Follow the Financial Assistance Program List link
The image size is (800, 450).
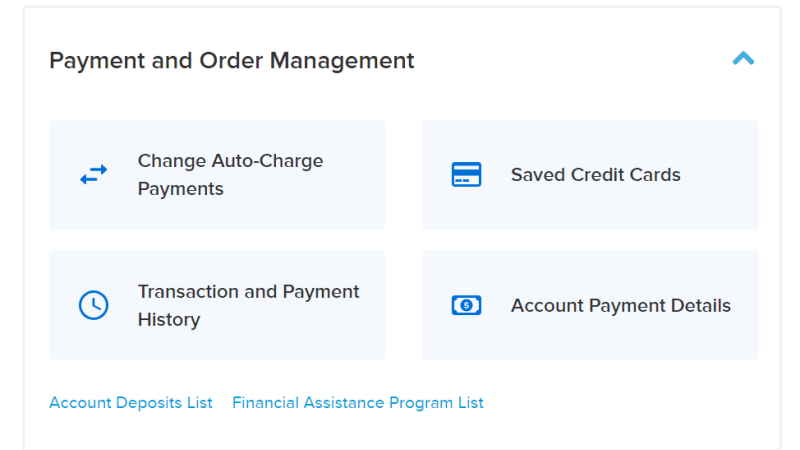358,403
